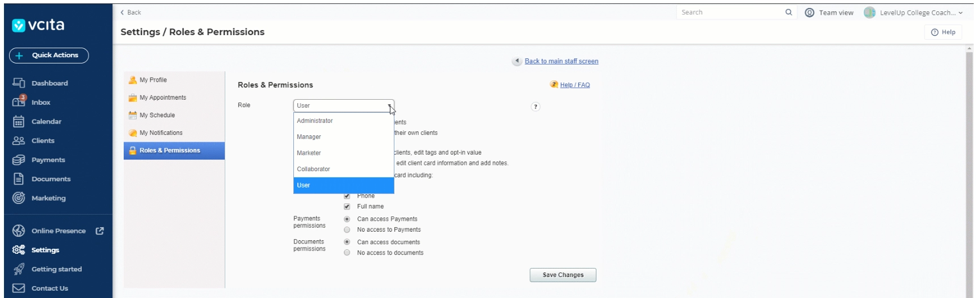Click the Save Changes button
The image size is (980, 298).
click(562, 275)
